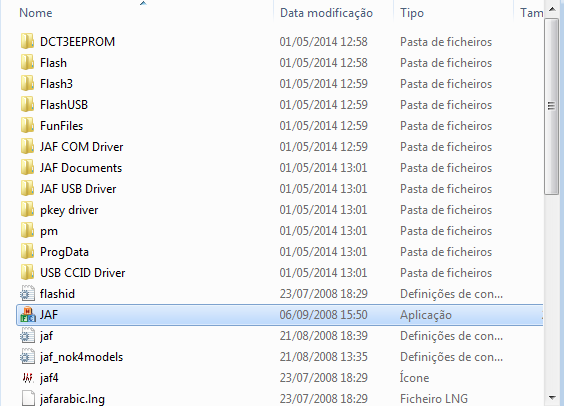Viewport: 564px width, 406px height.
Task: Click the date 21/08/2008 13:35
Action: point(324,357)
